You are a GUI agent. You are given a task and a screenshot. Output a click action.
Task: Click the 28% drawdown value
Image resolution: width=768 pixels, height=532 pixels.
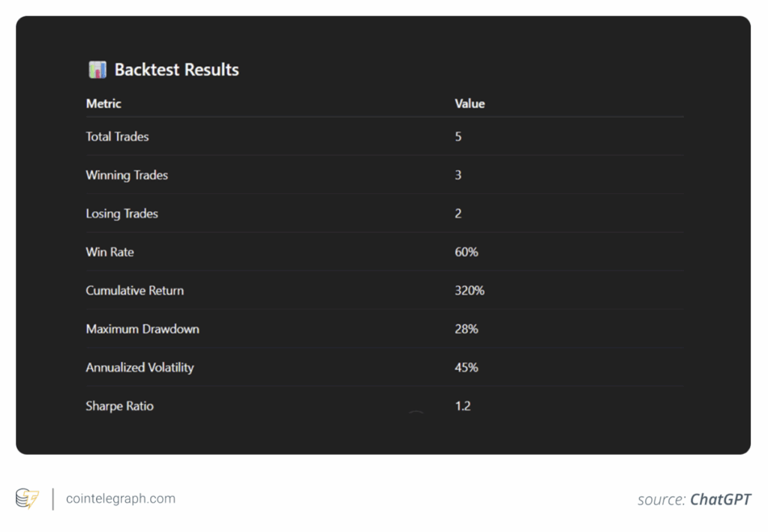click(466, 329)
